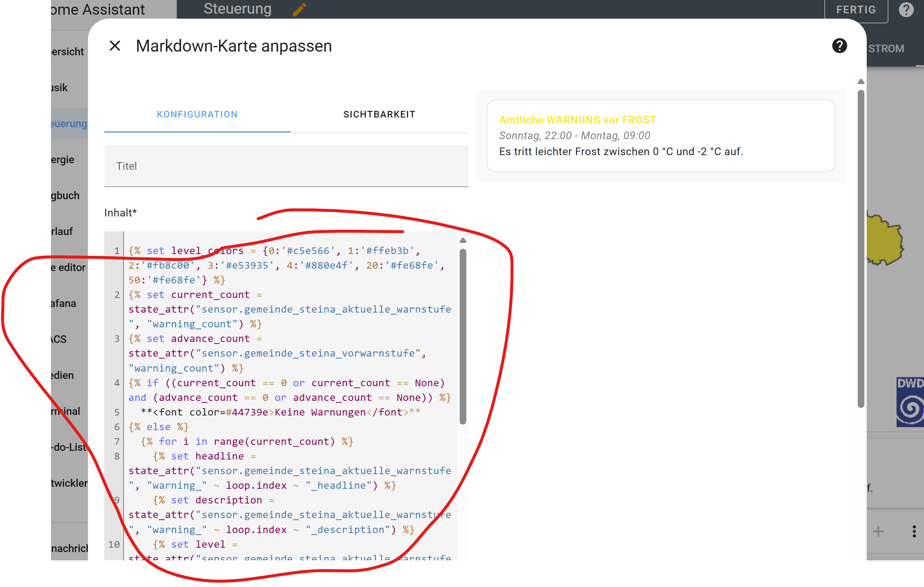Click the 'set advance_count' code line
Image resolution: width=924 pixels, height=587 pixels.
click(277, 353)
